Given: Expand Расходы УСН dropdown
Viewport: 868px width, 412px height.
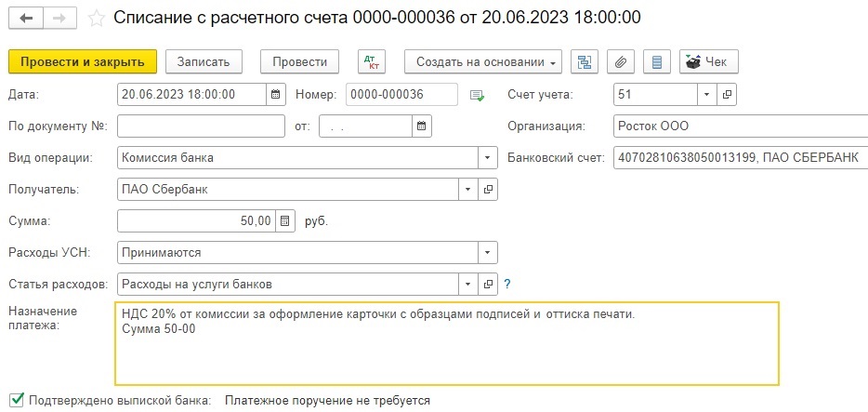Looking at the screenshot, I should [487, 253].
